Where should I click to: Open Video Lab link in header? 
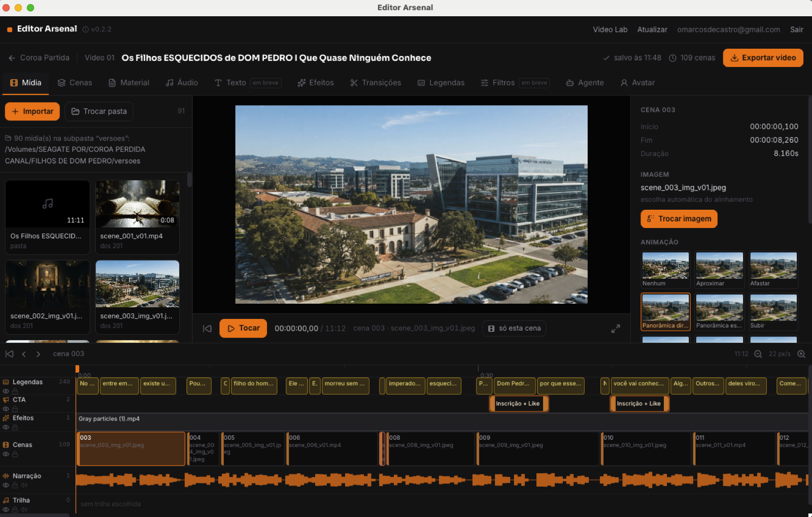click(610, 29)
